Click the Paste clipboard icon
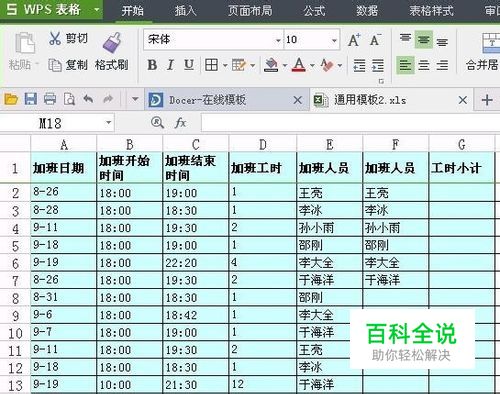 tap(25, 43)
